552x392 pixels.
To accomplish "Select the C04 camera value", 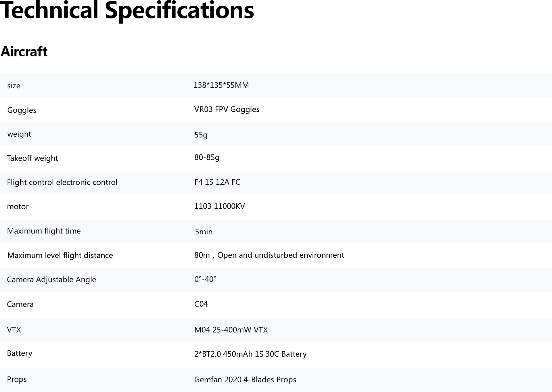I will click(x=201, y=304).
